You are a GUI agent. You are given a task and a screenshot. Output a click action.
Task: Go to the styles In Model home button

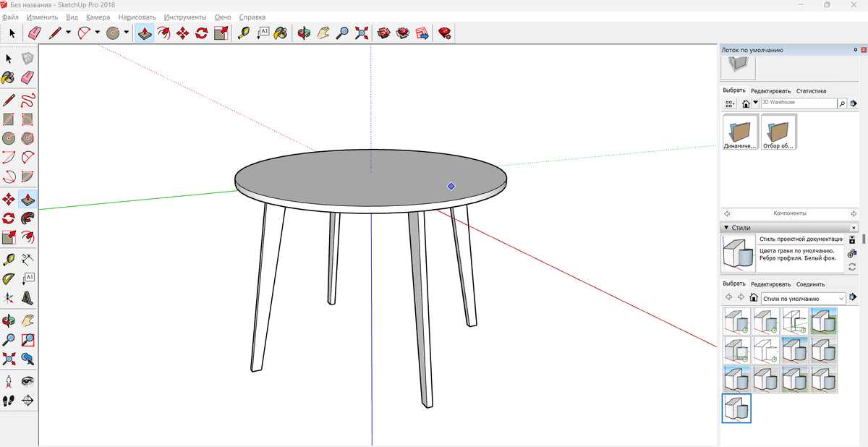753,298
